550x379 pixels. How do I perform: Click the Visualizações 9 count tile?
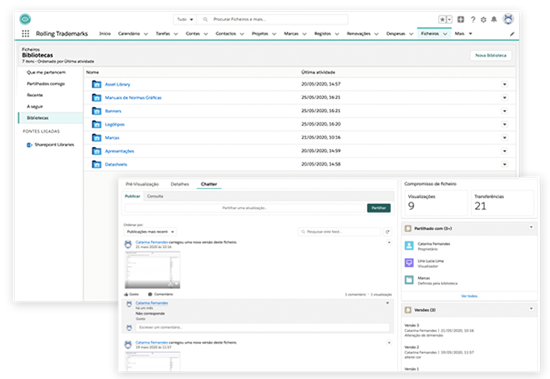click(436, 203)
